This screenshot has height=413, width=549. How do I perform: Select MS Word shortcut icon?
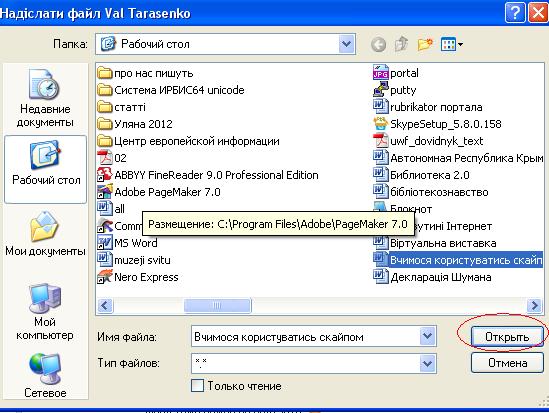tap(104, 243)
